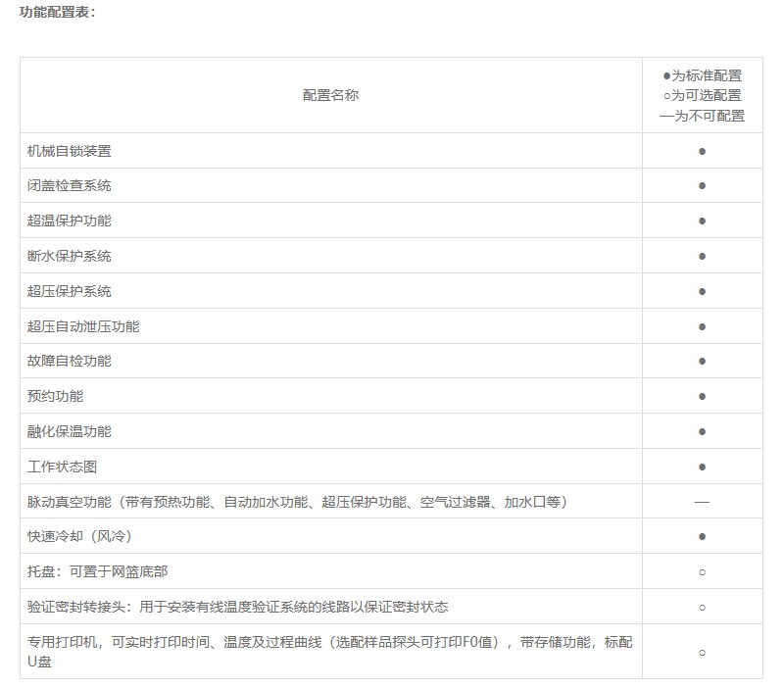This screenshot has width=784, height=689.
Task: Select the 超压自动泄压功能 text
Action: (x=83, y=326)
